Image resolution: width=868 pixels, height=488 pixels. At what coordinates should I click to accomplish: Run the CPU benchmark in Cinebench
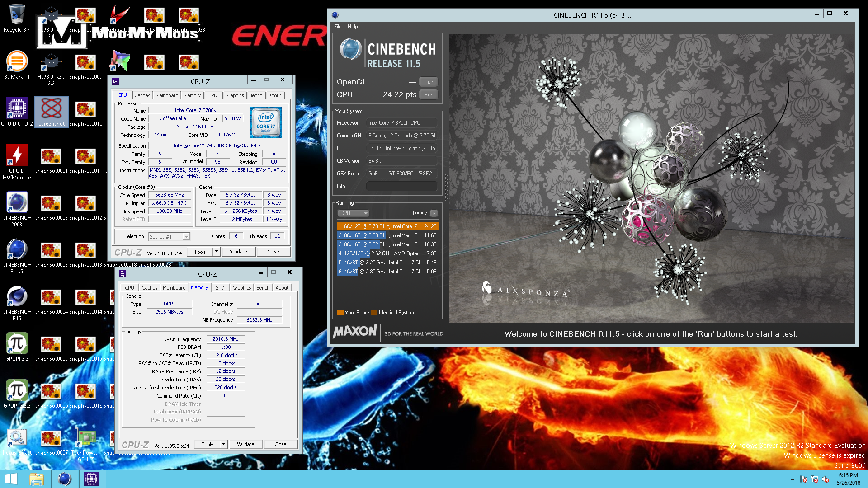pos(429,94)
